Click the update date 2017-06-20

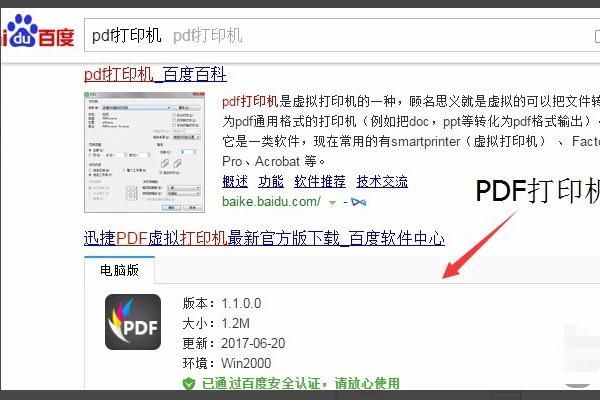pos(253,343)
